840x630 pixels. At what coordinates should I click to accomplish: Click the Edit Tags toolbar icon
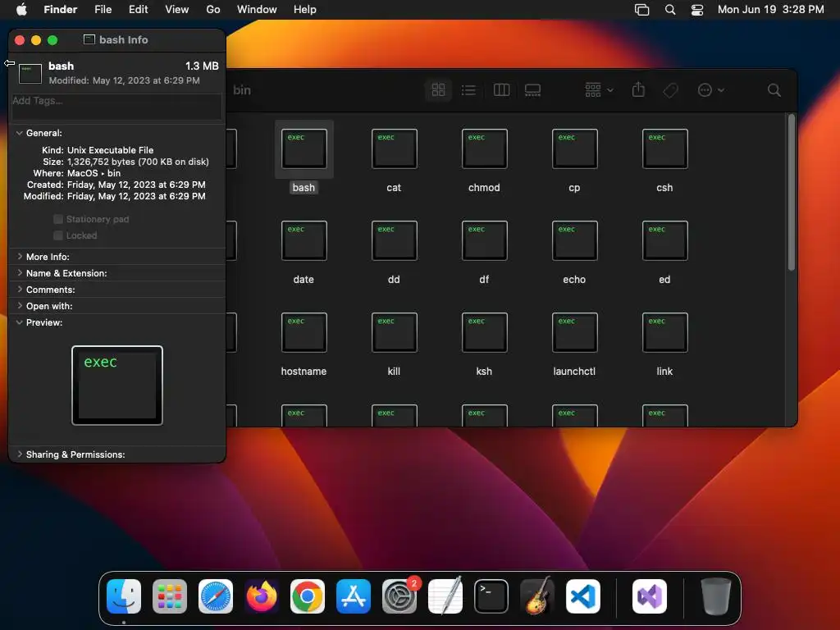670,90
